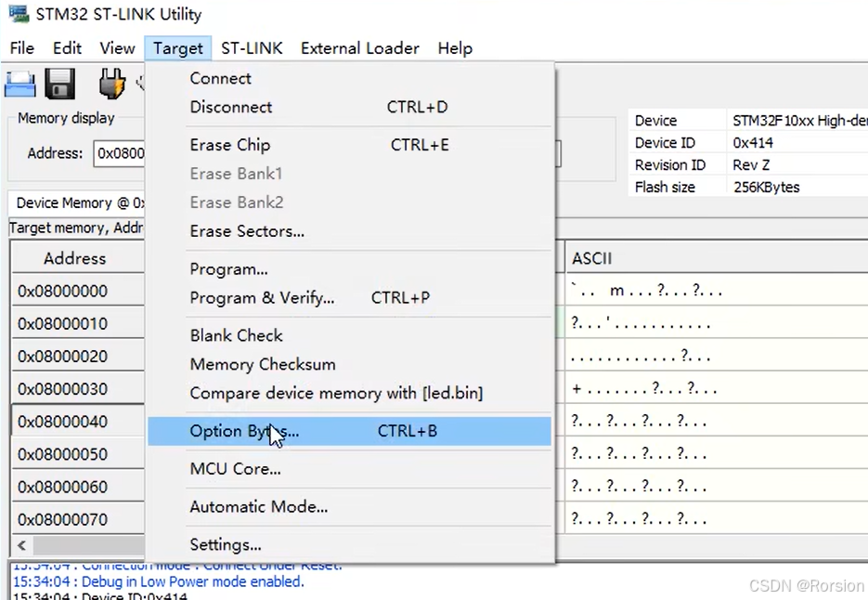The image size is (868, 600).
Task: Select Erase Chip menu entry
Action: [349, 145]
